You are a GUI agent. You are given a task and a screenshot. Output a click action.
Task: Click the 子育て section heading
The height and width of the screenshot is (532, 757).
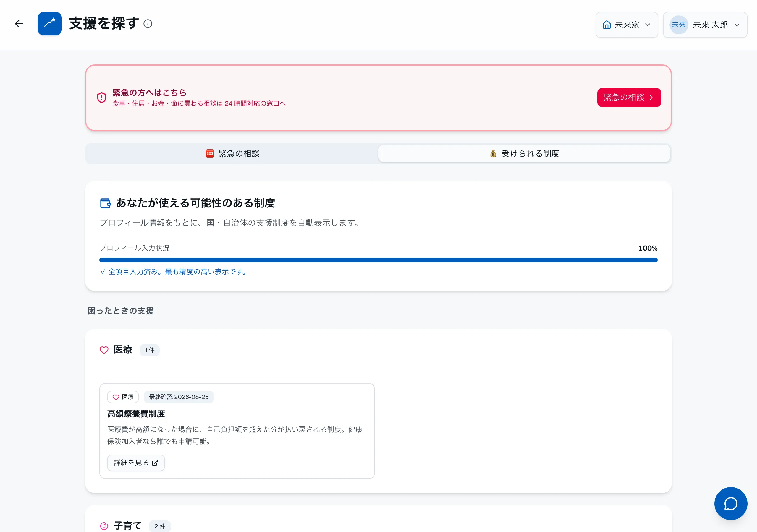click(127, 526)
